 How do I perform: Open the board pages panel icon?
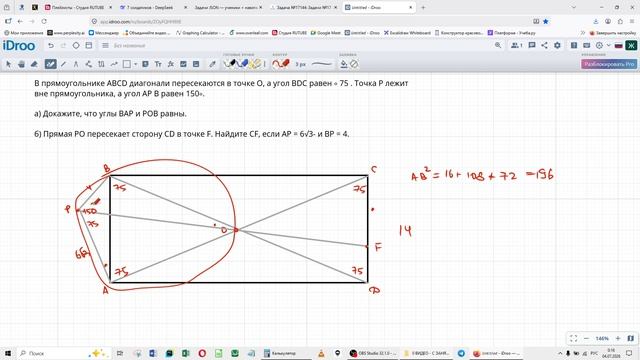(x=89, y=45)
